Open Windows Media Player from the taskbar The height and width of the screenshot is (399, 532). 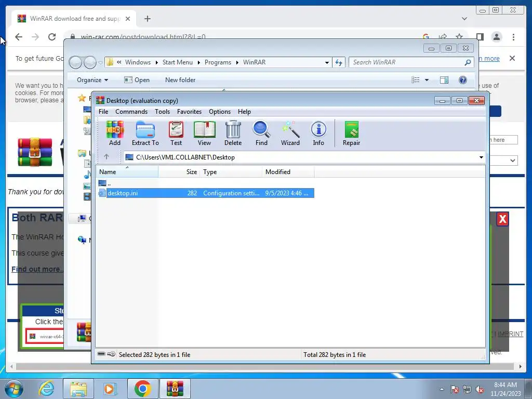coord(109,389)
